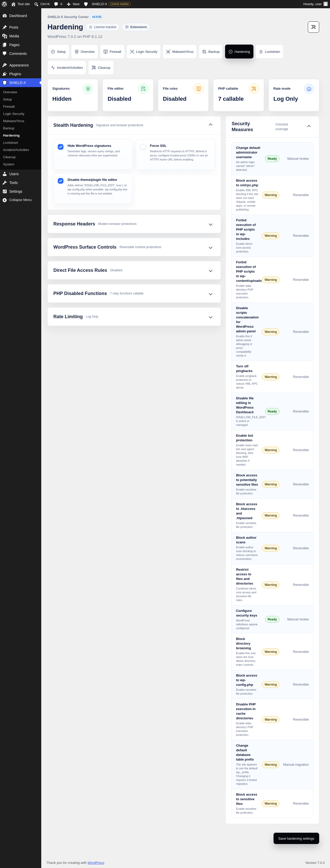Click the Rate mode card icon
The image size is (330, 868).
pos(309,89)
